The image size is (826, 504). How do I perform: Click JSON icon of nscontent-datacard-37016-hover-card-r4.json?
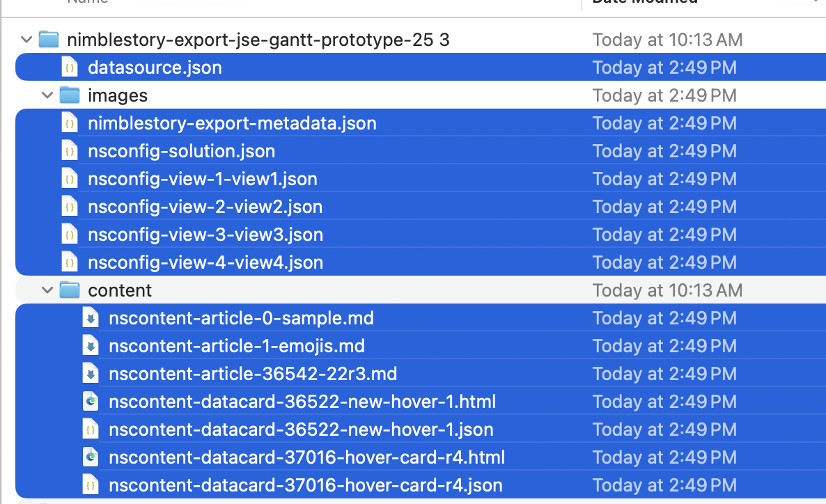91,485
